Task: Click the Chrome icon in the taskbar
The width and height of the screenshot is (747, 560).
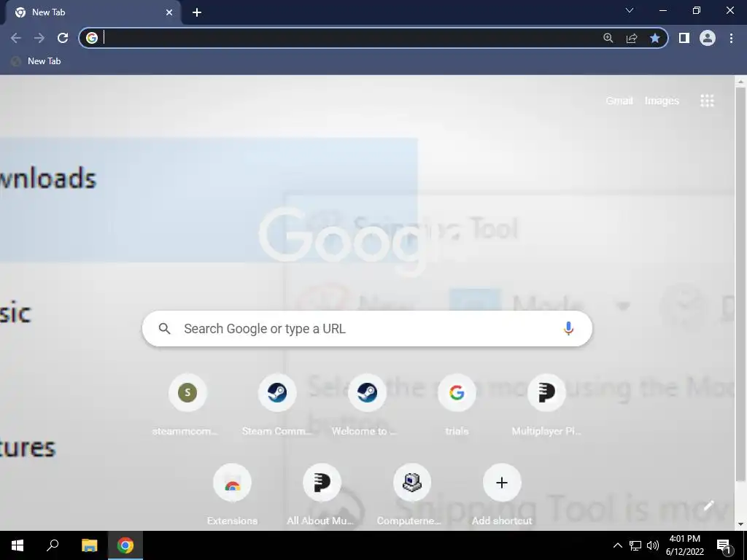Action: 125,545
